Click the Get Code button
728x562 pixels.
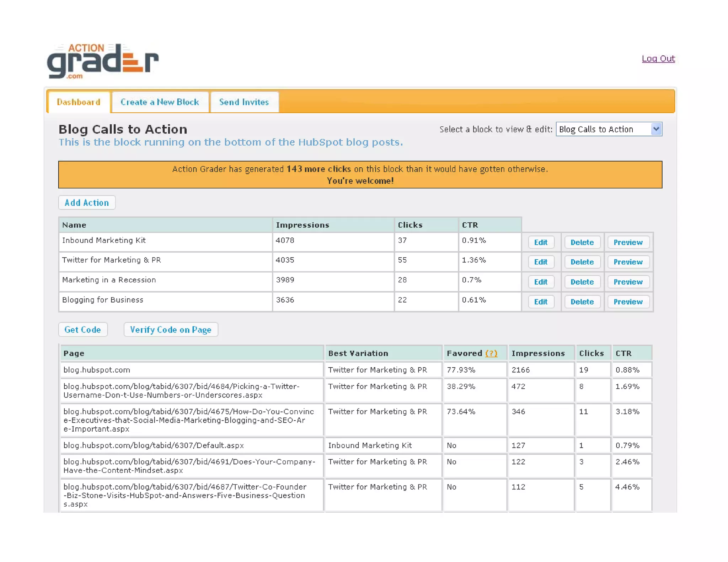[x=82, y=330]
